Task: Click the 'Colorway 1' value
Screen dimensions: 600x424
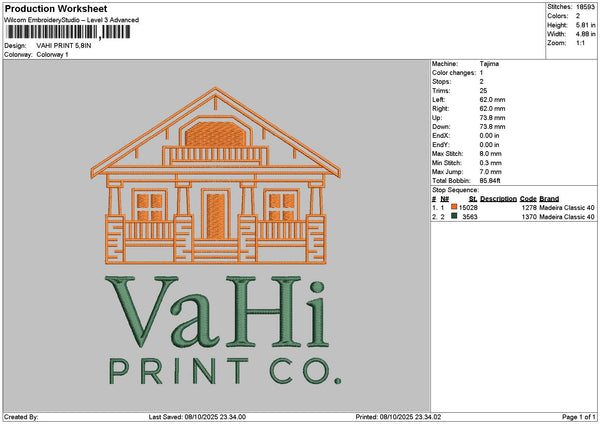Action: coord(52,55)
